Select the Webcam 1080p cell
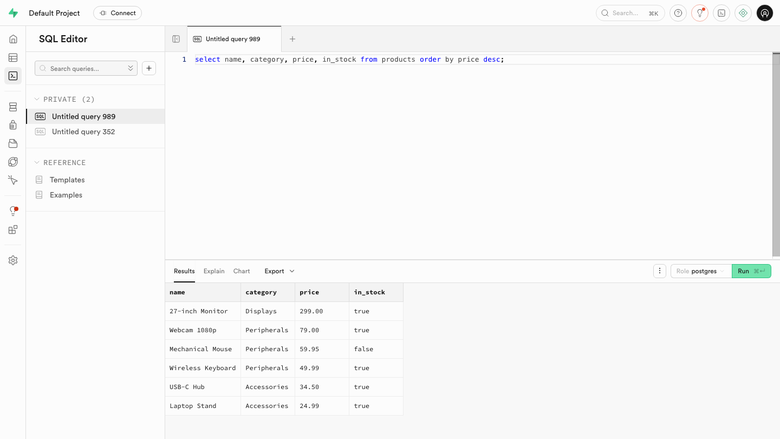This screenshot has width=780, height=439. 203,330
